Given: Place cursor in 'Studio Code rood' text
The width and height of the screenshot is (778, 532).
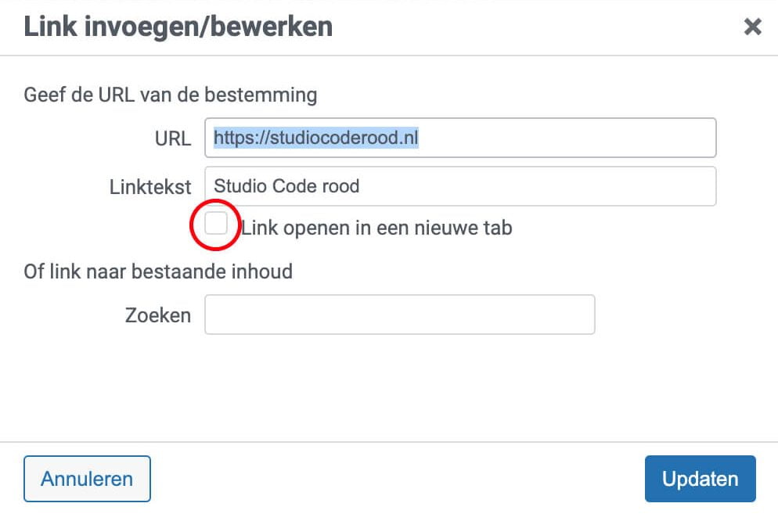Looking at the screenshot, I should pos(286,186).
